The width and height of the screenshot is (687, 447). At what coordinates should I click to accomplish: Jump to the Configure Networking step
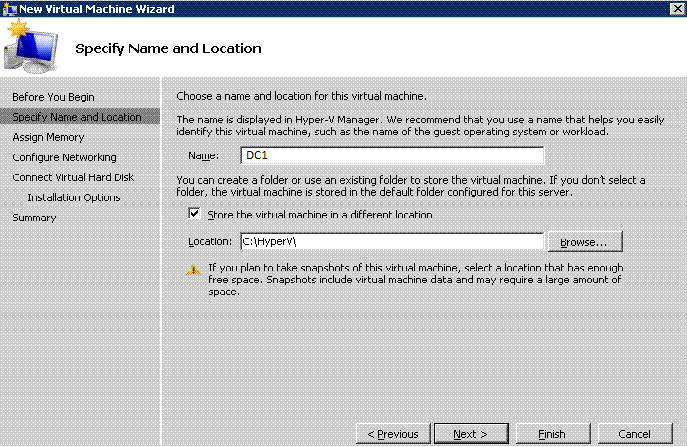coord(64,157)
